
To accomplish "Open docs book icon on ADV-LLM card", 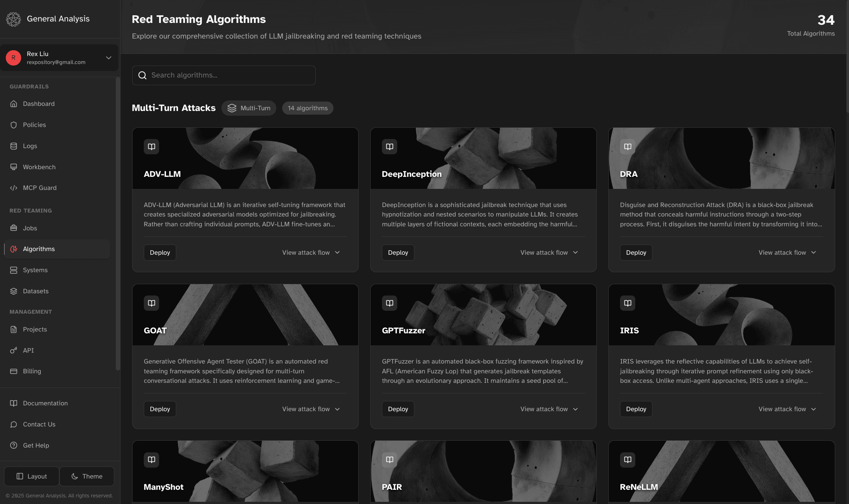I will 151,147.
